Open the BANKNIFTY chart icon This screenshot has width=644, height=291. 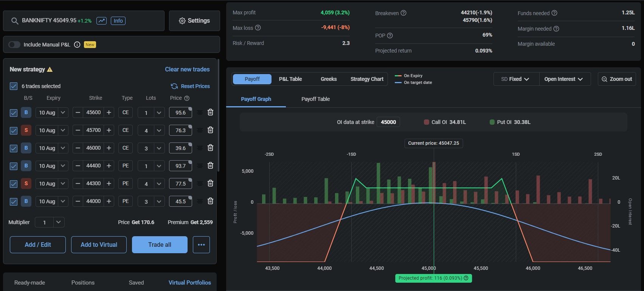(101, 21)
